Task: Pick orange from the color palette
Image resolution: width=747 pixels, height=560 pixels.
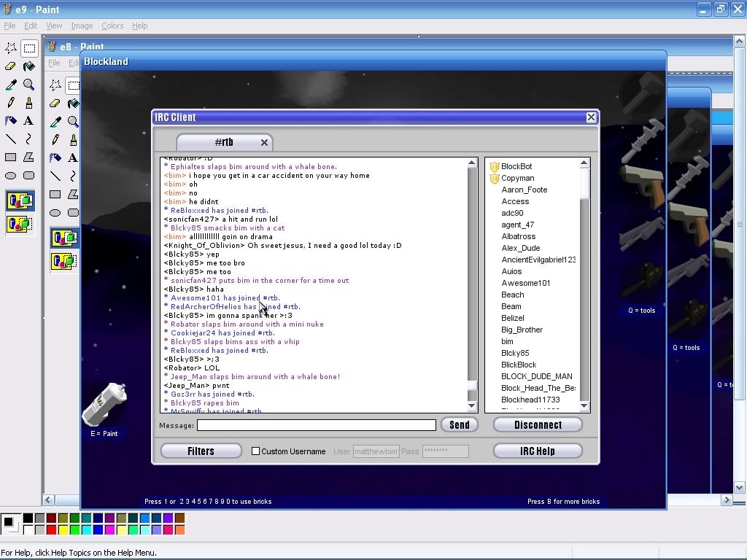Action: [x=179, y=529]
